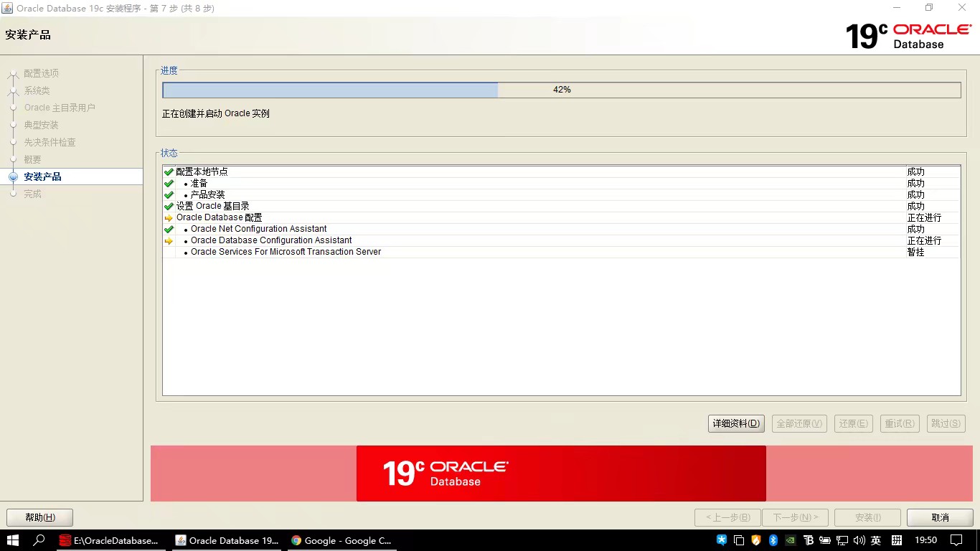
Task: Click the arrow icon beside Oracle Database Configuration Assistant
Action: tap(169, 240)
